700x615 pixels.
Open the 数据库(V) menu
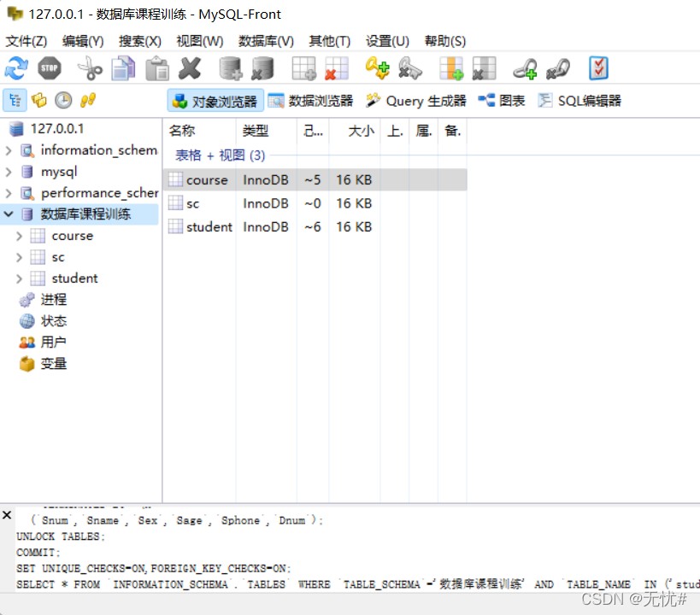pos(266,41)
